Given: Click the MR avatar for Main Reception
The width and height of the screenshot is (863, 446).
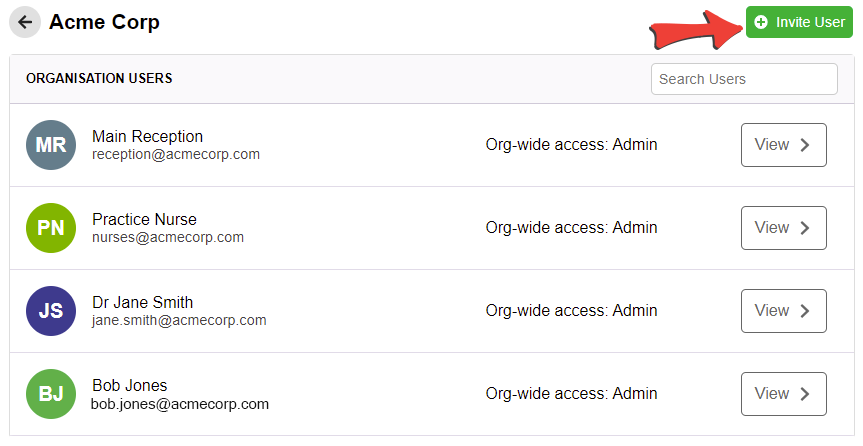Looking at the screenshot, I should [x=51, y=145].
